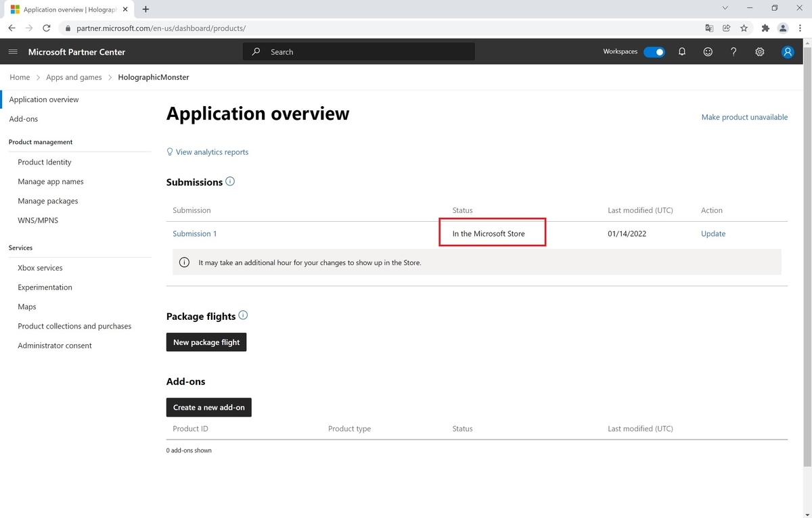
Task: Open the Chrome three-dot menu
Action: [x=800, y=28]
